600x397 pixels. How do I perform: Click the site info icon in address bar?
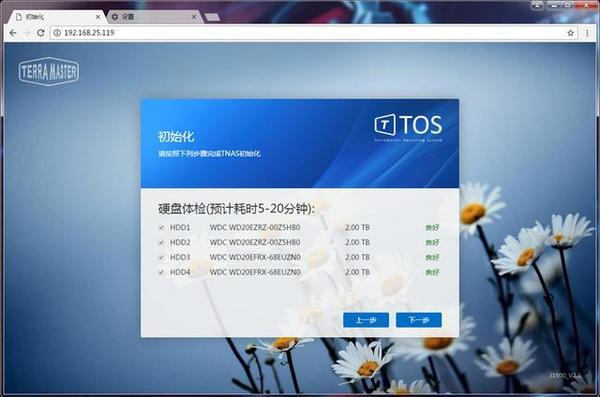coord(57,33)
